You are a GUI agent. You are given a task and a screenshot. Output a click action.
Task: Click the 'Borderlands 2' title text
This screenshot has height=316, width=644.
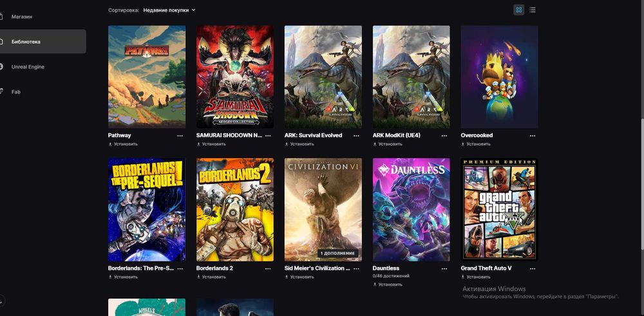[214, 268]
